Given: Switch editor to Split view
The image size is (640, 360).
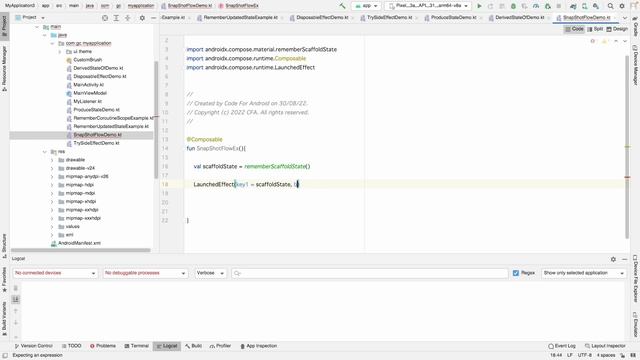Looking at the screenshot, I should 595,29.
